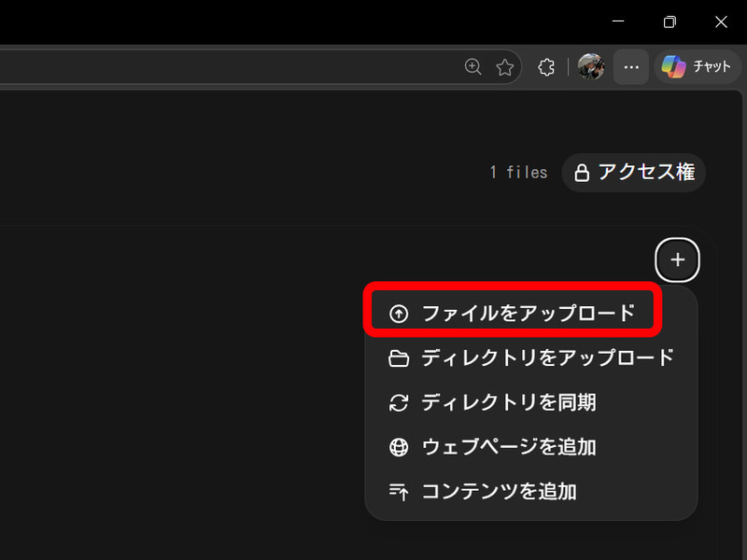Choose ディレクトリを同期 menu item

click(531, 402)
